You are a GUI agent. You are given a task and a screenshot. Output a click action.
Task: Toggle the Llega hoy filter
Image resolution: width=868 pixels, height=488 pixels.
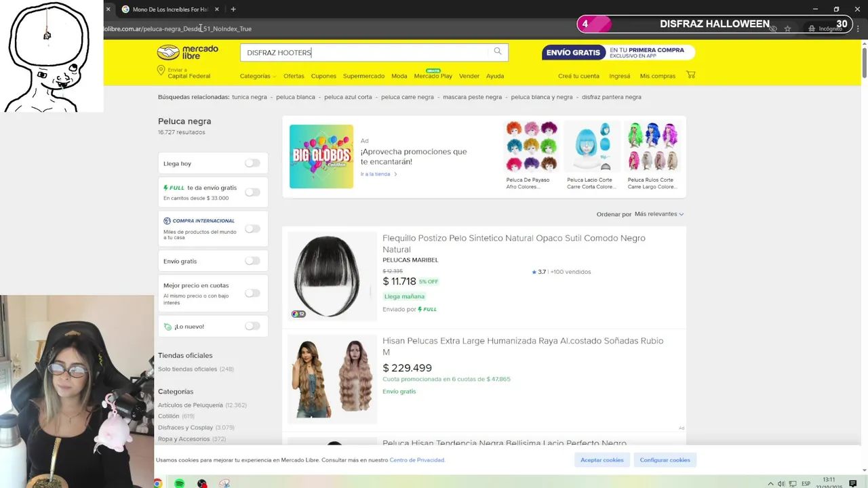(x=252, y=163)
